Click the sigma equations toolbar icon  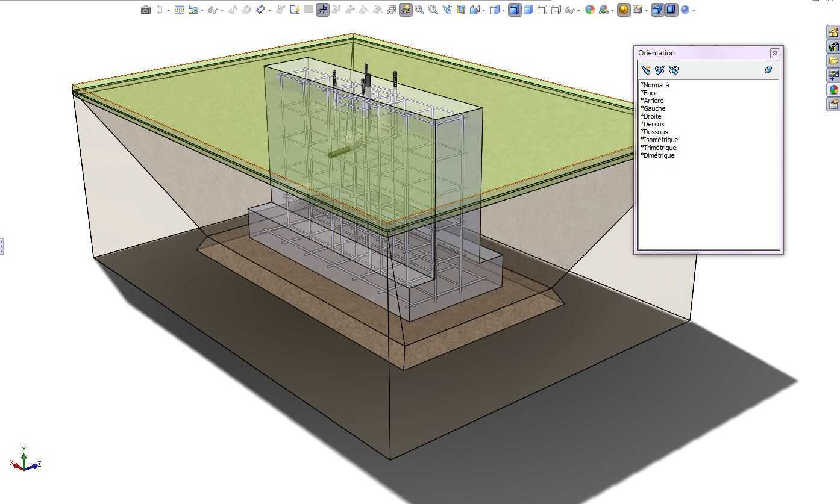point(193,10)
